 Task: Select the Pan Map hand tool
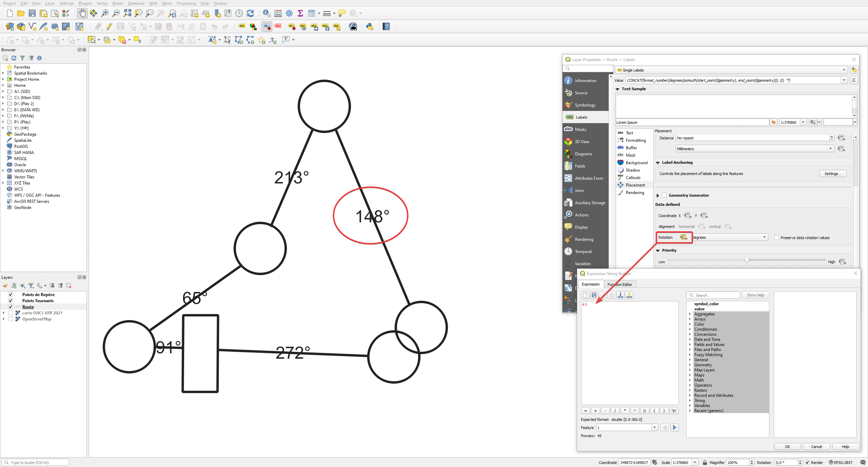[x=82, y=13]
